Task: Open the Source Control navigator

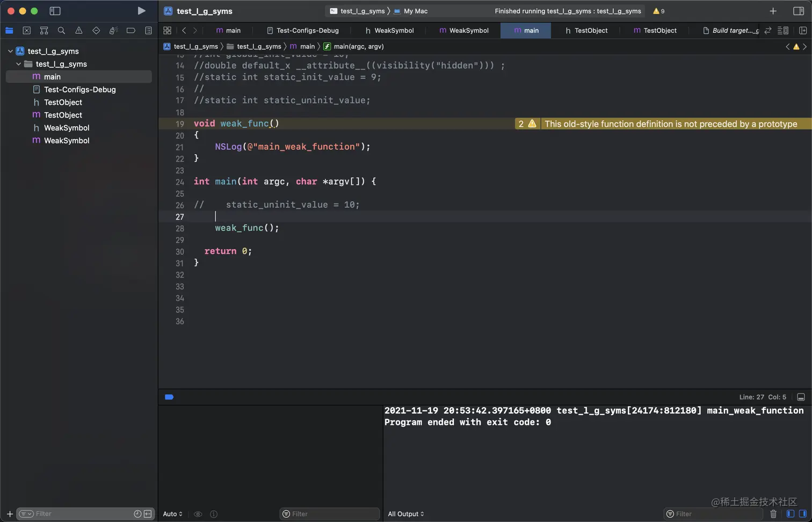Action: (26, 31)
